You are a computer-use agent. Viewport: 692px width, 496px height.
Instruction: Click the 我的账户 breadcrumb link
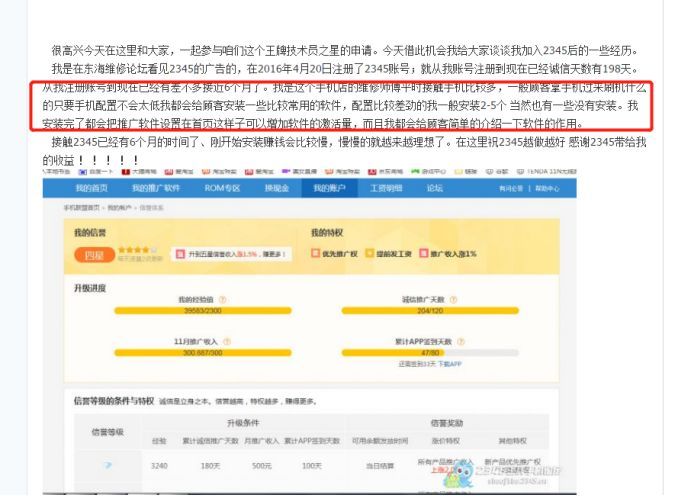coord(120,207)
